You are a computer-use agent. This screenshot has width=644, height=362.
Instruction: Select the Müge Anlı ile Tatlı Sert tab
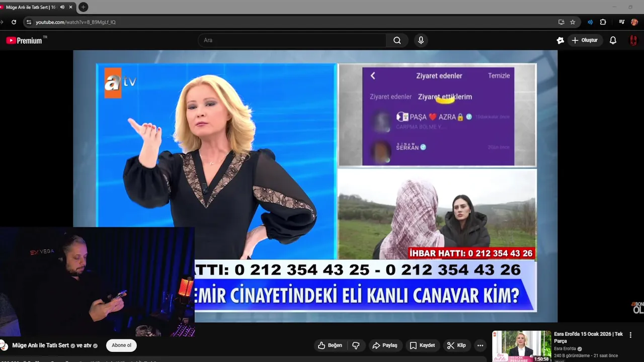click(x=30, y=7)
